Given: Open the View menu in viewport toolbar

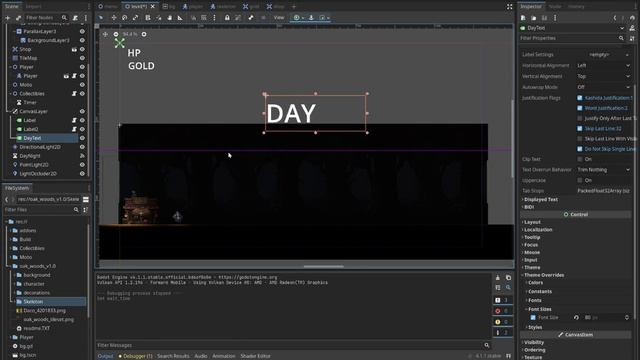Looking at the screenshot, I should click(279, 18).
